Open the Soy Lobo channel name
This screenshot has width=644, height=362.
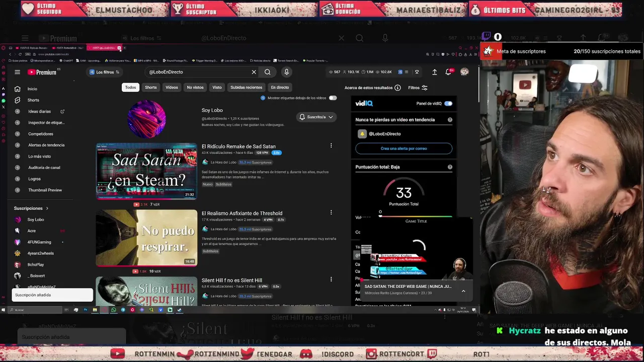pos(212,110)
